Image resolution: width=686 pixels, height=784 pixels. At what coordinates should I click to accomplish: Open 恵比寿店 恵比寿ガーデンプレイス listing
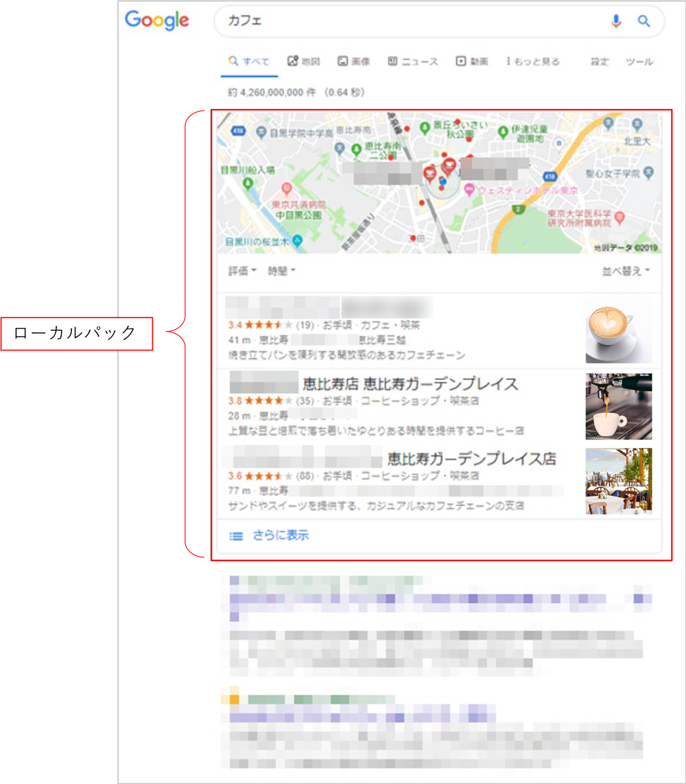pyautogui.click(x=410, y=384)
